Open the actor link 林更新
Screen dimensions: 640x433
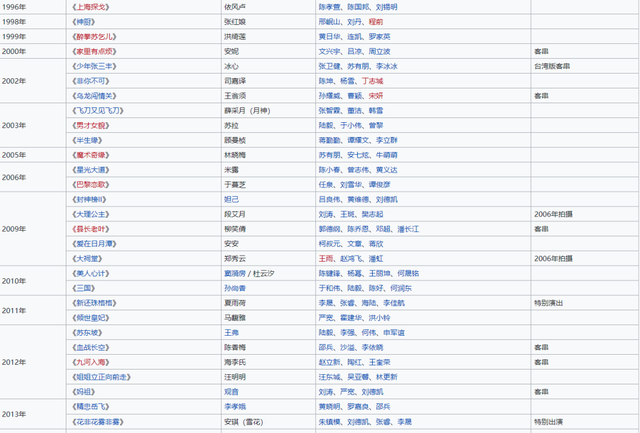point(387,377)
